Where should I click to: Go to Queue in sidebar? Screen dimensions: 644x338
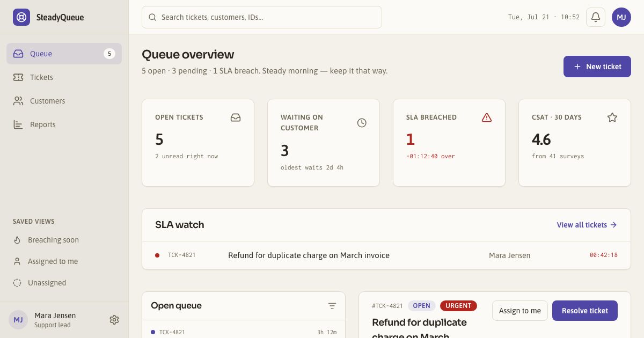click(x=64, y=54)
